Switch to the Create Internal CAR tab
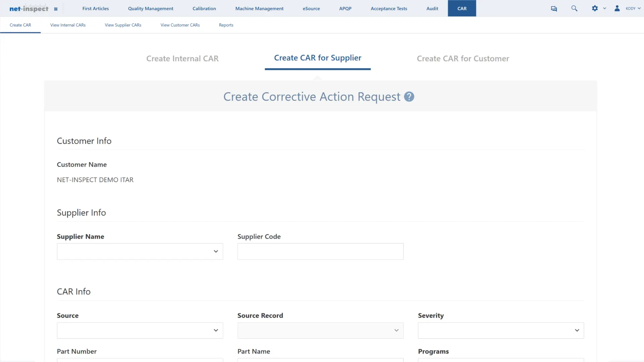The image size is (644, 362). (182, 58)
